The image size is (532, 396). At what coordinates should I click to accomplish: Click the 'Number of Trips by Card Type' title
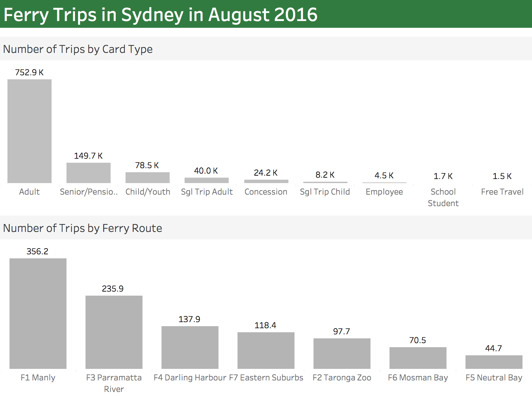point(78,49)
